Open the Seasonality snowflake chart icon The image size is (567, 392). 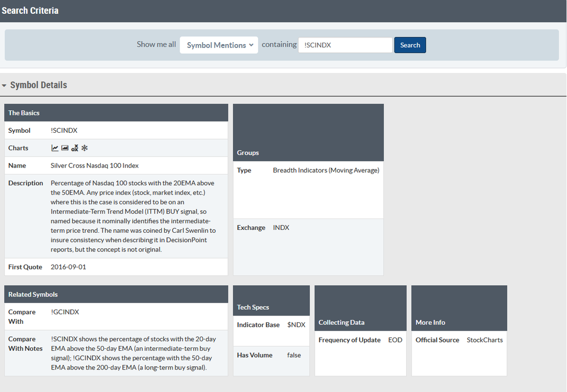[85, 148]
